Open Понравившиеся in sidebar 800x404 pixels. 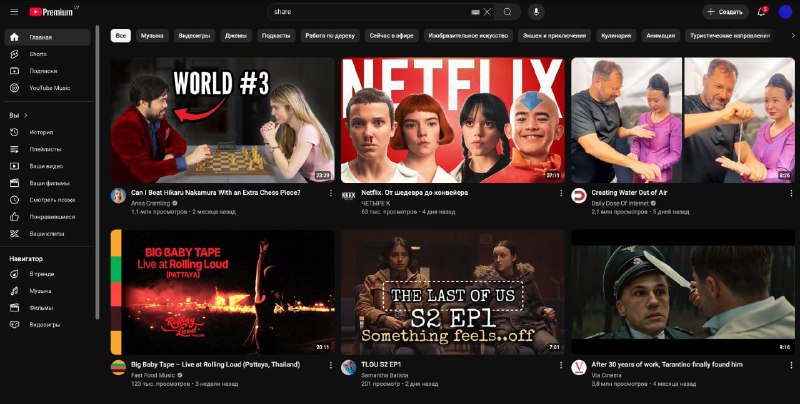pos(47,216)
